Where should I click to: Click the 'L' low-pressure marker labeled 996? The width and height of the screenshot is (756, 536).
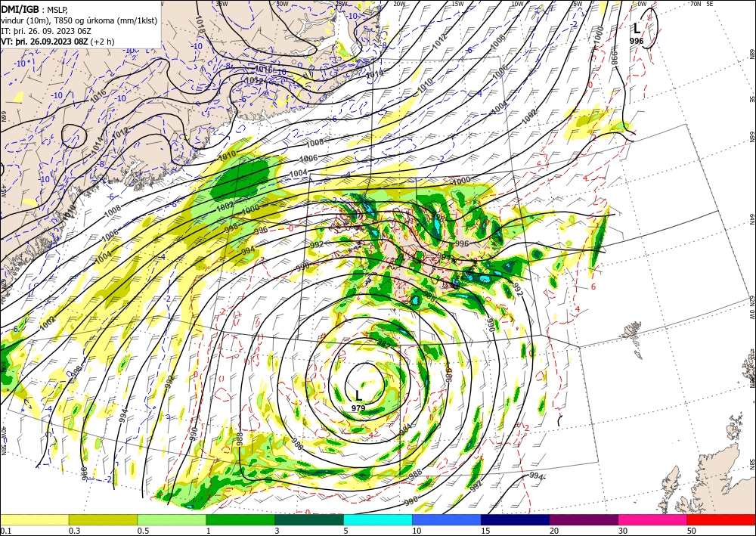pyautogui.click(x=637, y=29)
